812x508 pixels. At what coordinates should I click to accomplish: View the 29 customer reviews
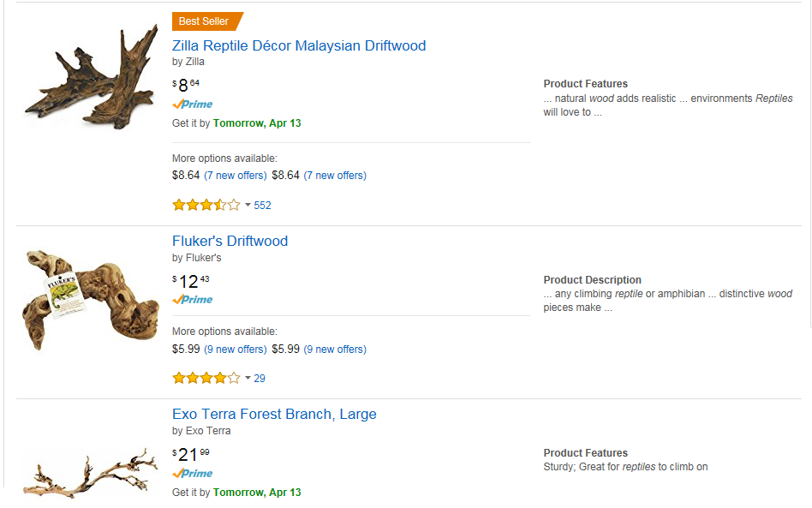(260, 379)
